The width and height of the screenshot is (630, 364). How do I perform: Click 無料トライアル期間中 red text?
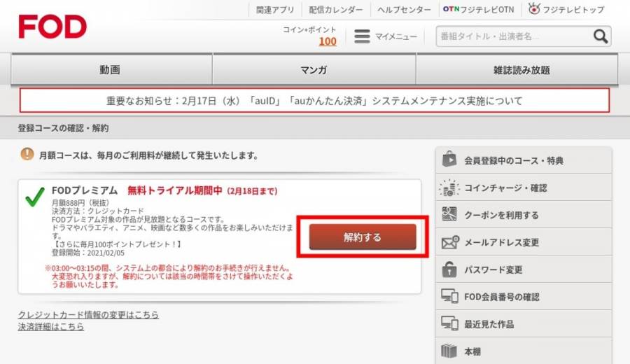pyautogui.click(x=175, y=190)
